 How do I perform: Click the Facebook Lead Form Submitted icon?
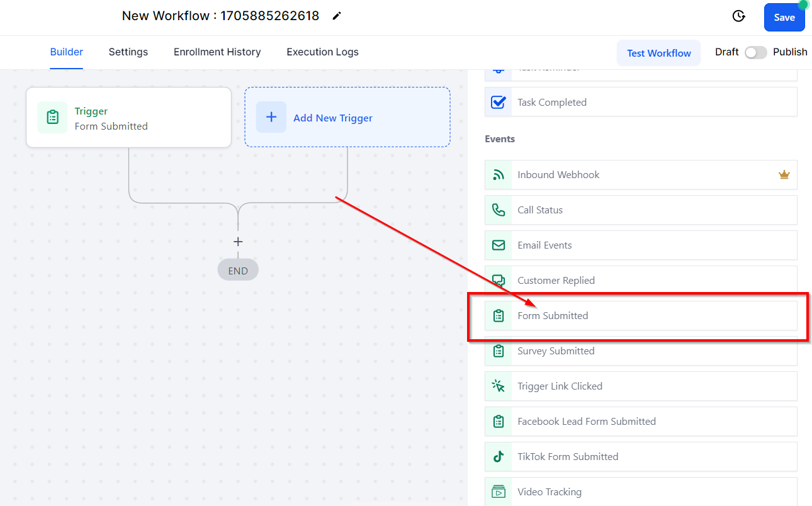point(499,422)
